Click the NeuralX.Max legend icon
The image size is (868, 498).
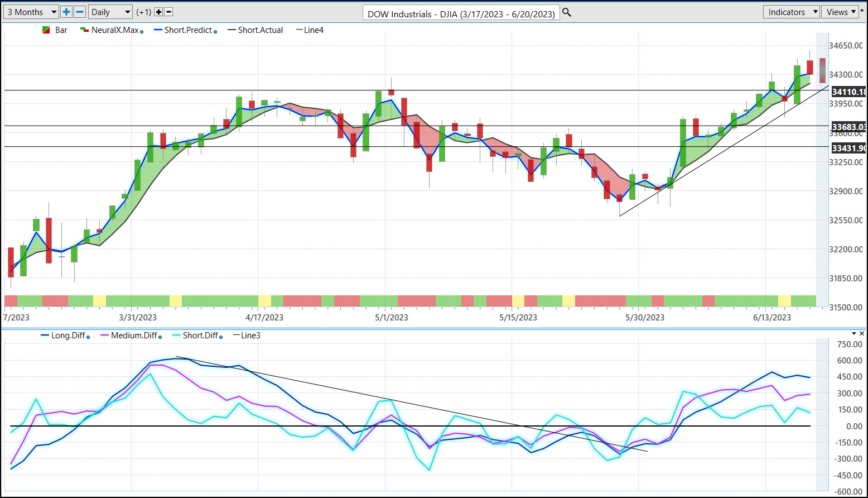pos(84,30)
